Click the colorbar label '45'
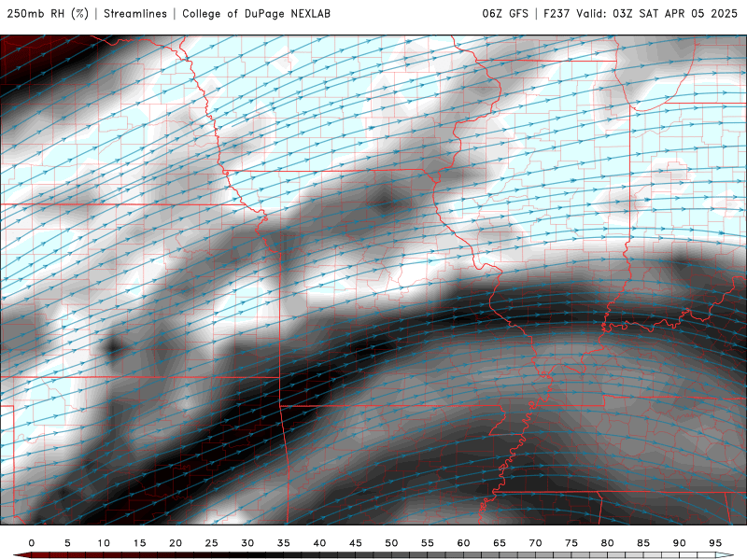The height and width of the screenshot is (560, 747). pos(356,543)
